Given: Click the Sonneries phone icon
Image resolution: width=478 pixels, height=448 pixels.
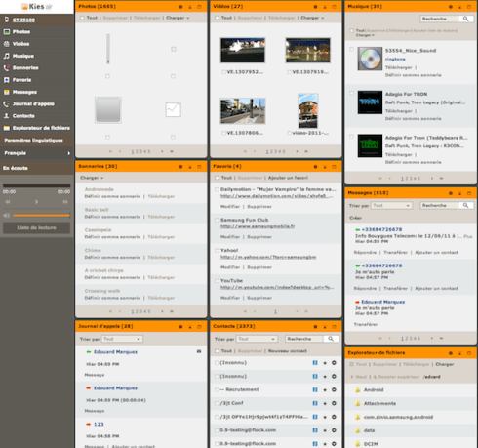Looking at the screenshot, I should (x=7, y=68).
